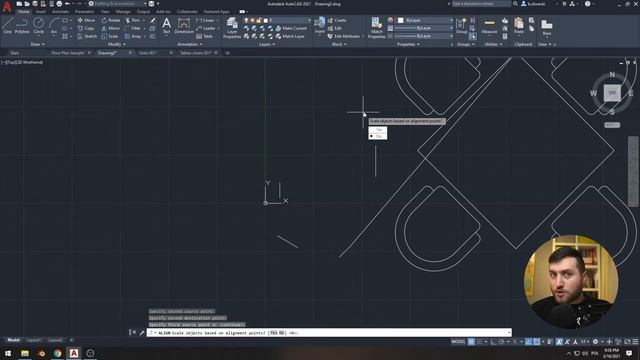Image resolution: width=640 pixels, height=360 pixels.
Task: Expand the Draw panel
Action: (x=38, y=44)
